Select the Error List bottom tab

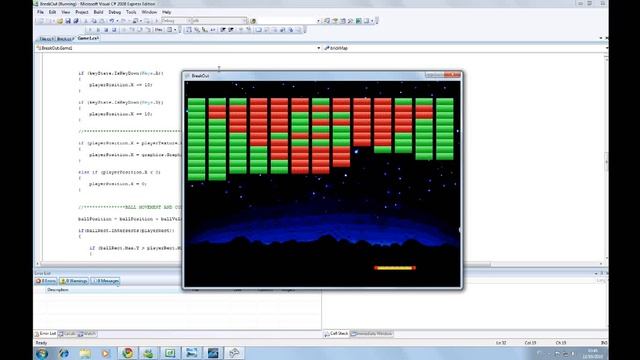[46, 334]
